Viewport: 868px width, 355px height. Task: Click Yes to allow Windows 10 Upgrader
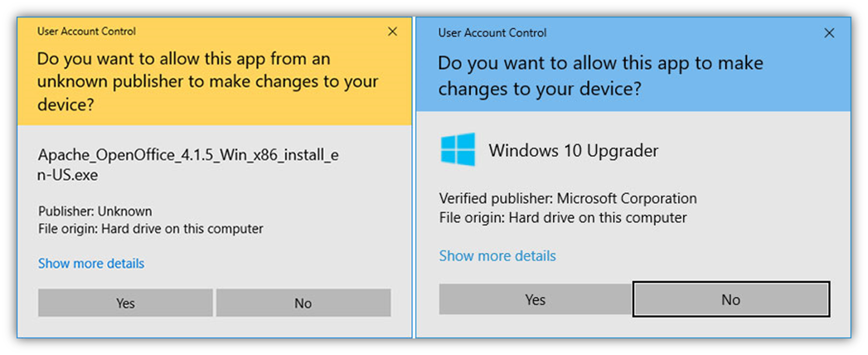coord(536,299)
